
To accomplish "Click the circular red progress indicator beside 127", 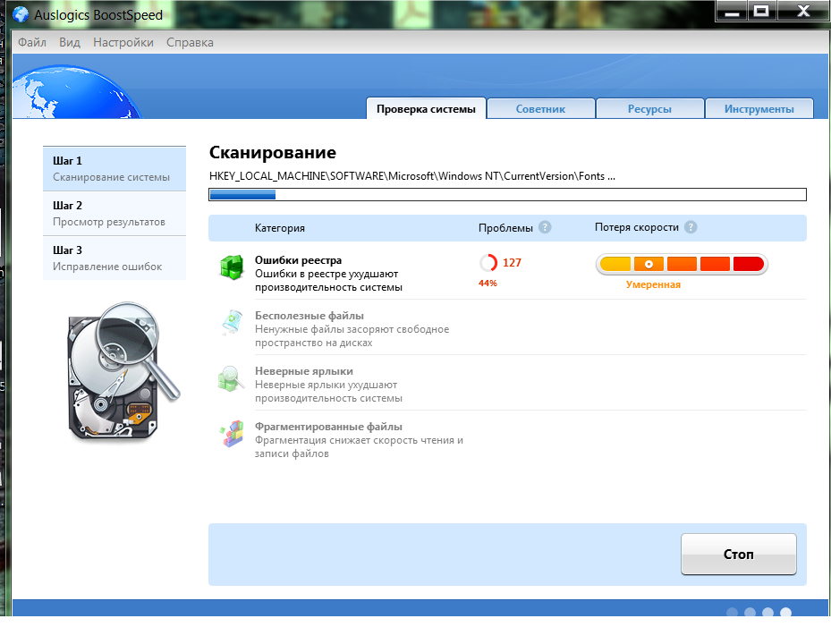I will [488, 262].
